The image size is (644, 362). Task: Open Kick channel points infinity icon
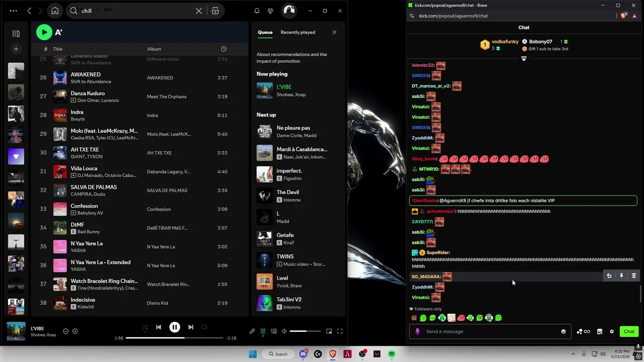[x=584, y=331]
